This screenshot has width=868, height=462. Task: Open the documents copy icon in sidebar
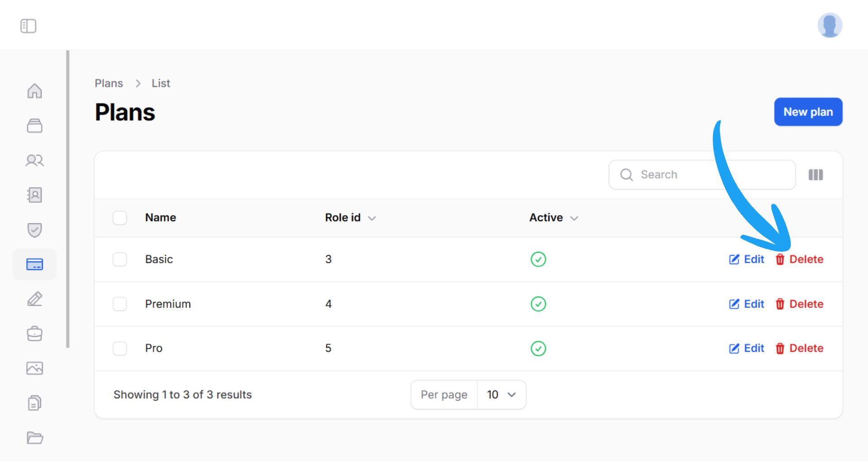(35, 403)
